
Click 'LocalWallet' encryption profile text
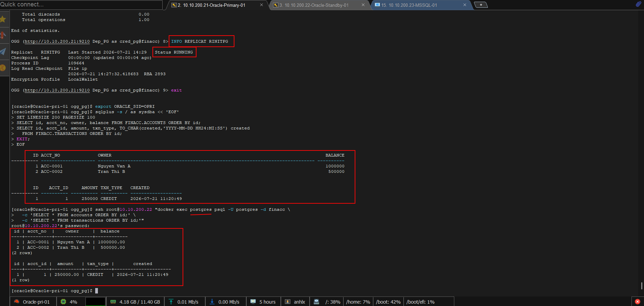coord(83,79)
